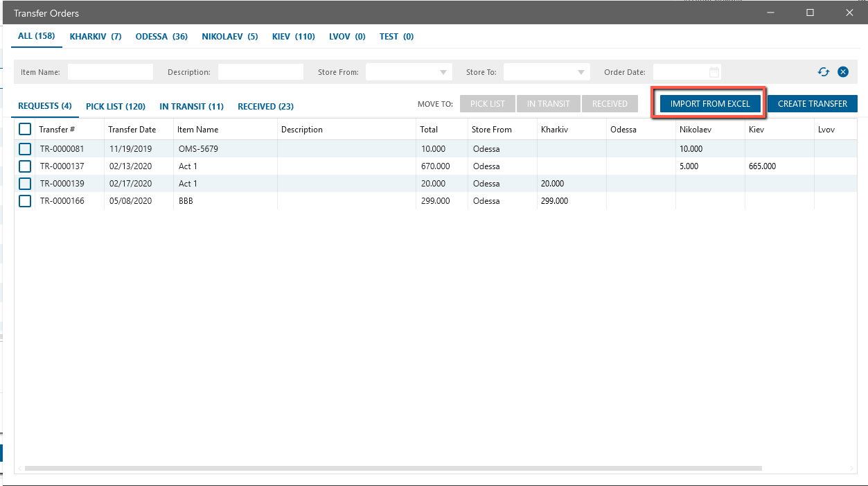Viewport: 868px width, 486px height.
Task: Click the horizontal scrollbar under the table
Action: tap(393, 469)
